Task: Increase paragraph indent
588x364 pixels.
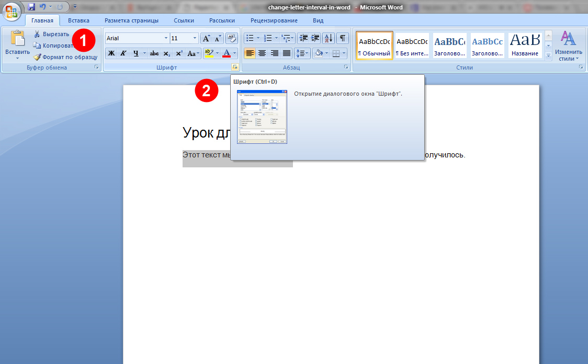Action: 315,38
